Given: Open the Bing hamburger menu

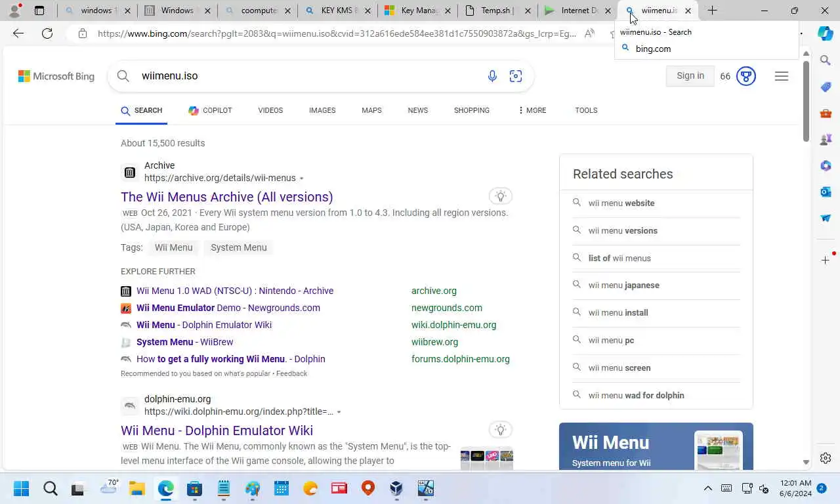Looking at the screenshot, I should pos(781,76).
